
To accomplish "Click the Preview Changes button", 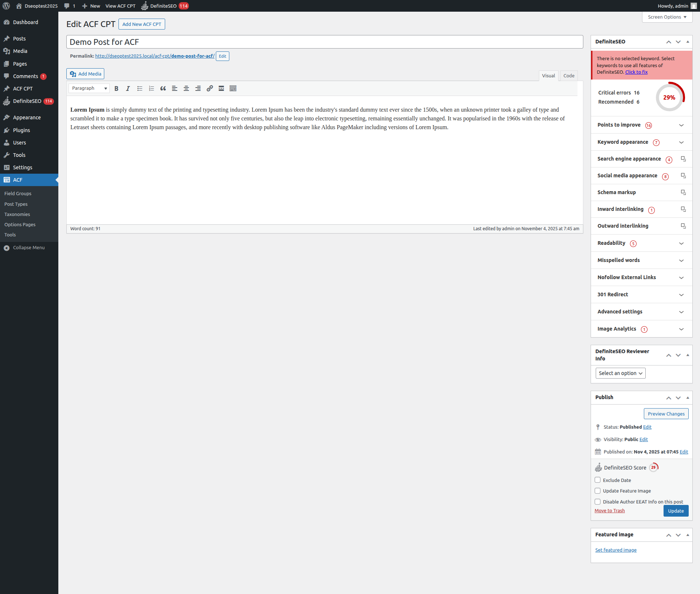I will tap(666, 414).
